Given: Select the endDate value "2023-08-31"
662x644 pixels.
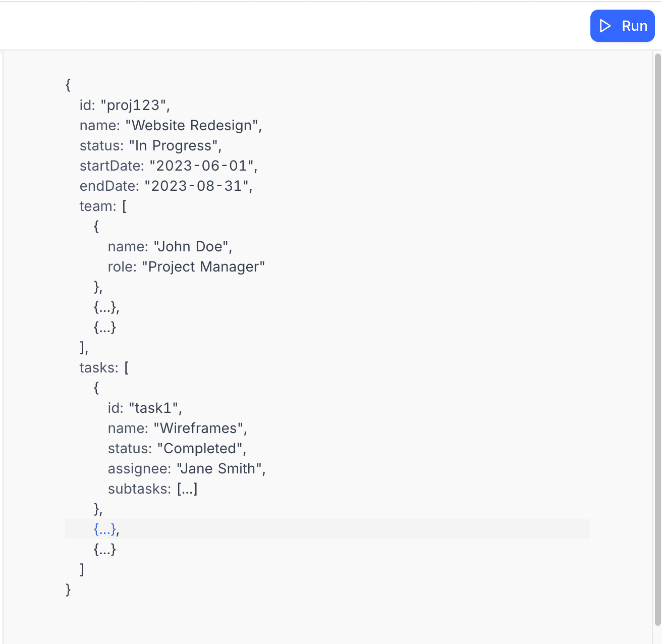Looking at the screenshot, I should [198, 186].
